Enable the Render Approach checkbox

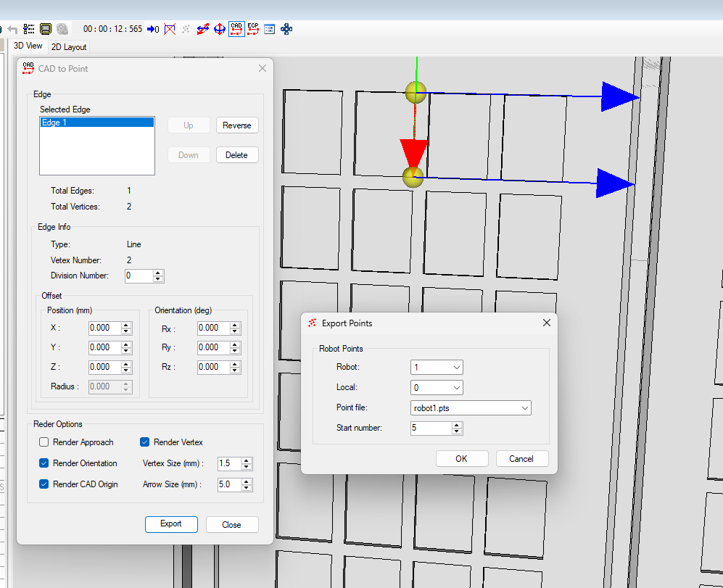pos(44,442)
